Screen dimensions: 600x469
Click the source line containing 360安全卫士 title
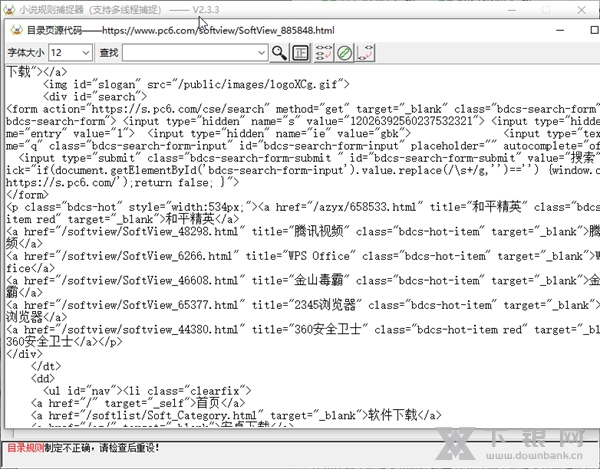click(x=300, y=329)
